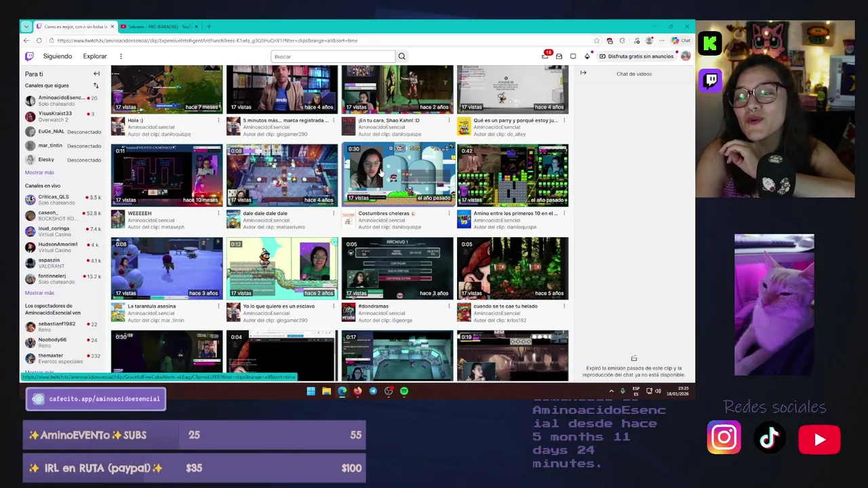Open the Windows Start menu
Image resolution: width=868 pixels, height=488 pixels.
point(311,391)
